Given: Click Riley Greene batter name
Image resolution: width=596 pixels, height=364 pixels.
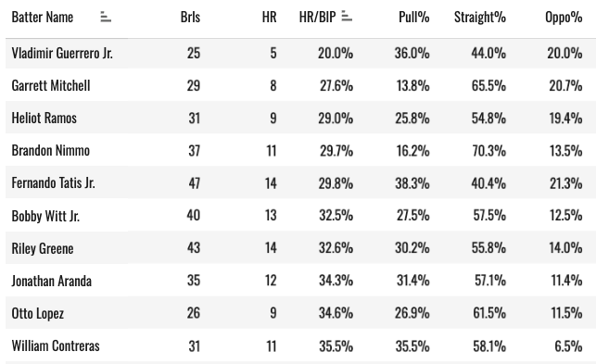Looking at the screenshot, I should [43, 248].
